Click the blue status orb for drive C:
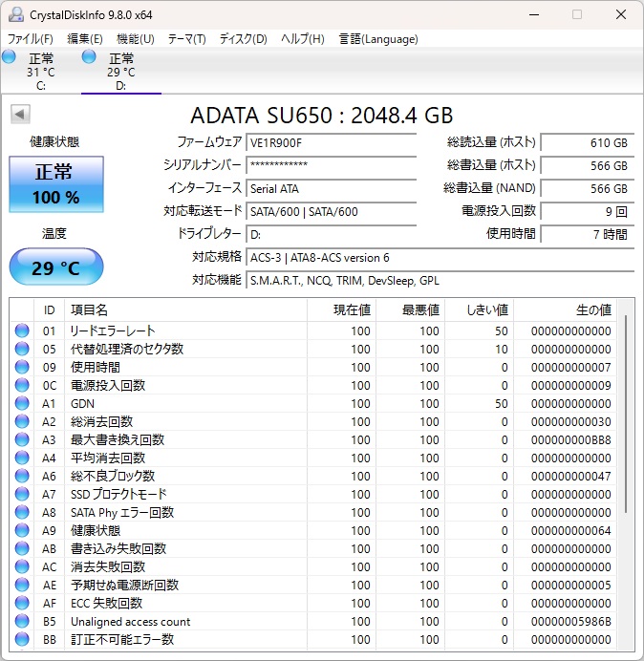 point(9,56)
